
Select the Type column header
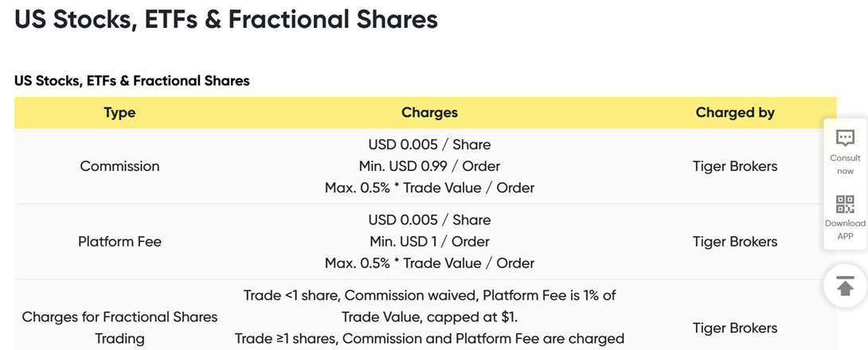coord(119,113)
